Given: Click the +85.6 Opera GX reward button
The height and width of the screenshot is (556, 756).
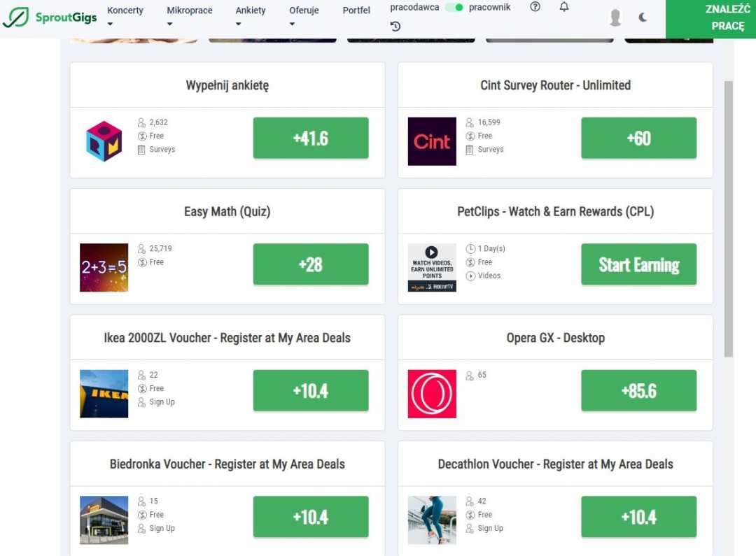Looking at the screenshot, I should (638, 391).
